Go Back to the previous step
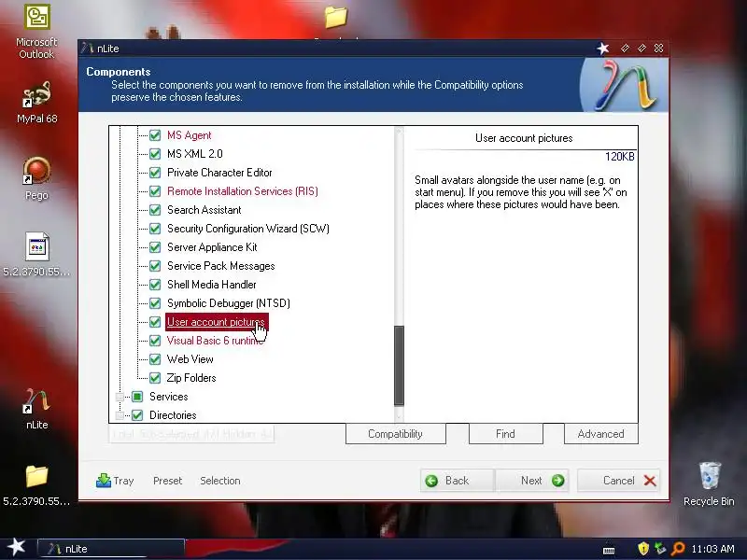Viewport: 747px width, 560px height. point(458,481)
